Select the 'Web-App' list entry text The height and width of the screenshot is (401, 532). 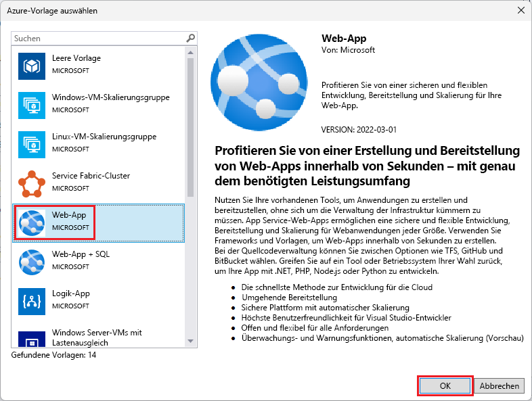coord(69,215)
